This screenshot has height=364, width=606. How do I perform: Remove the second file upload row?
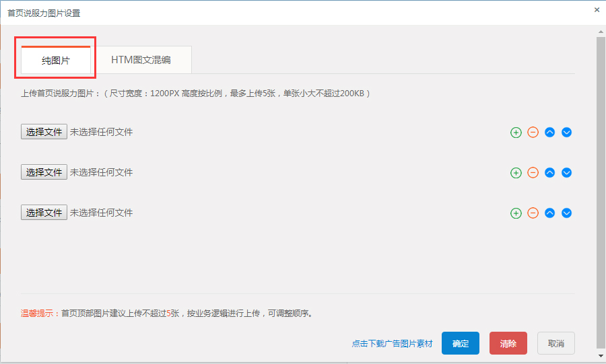(x=533, y=172)
